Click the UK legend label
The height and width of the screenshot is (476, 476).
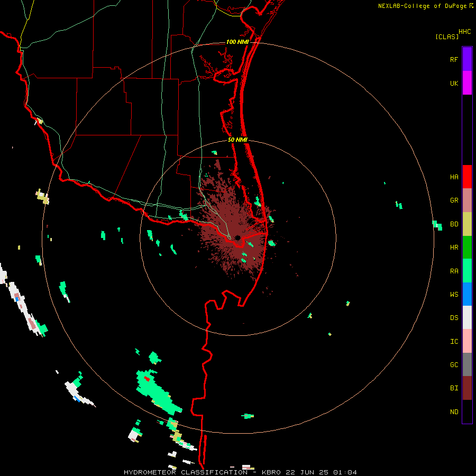point(454,83)
